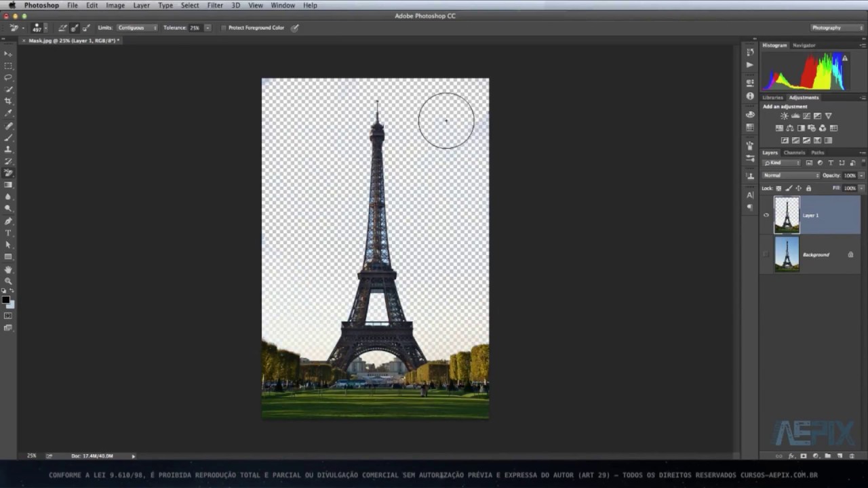Select the Blur tool
Viewport: 868px width, 488px height.
(x=8, y=197)
